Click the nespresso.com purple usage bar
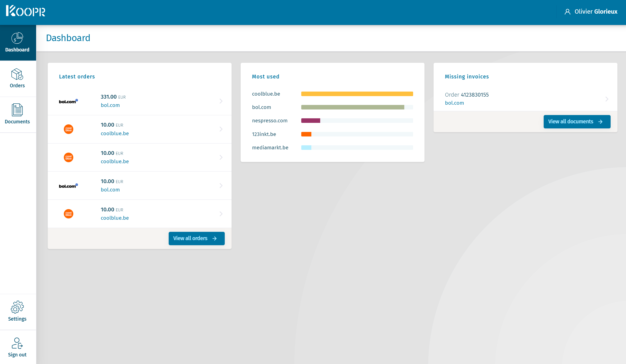This screenshot has width=626, height=364. coord(311,121)
